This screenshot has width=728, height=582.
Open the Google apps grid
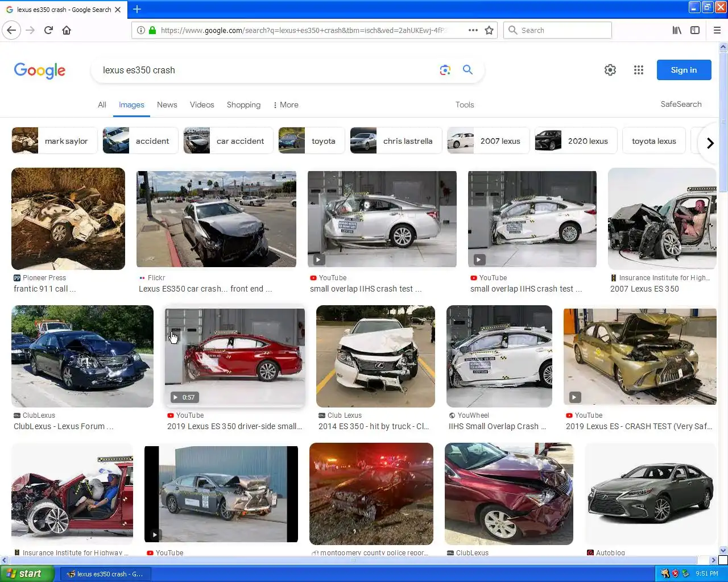coord(639,70)
